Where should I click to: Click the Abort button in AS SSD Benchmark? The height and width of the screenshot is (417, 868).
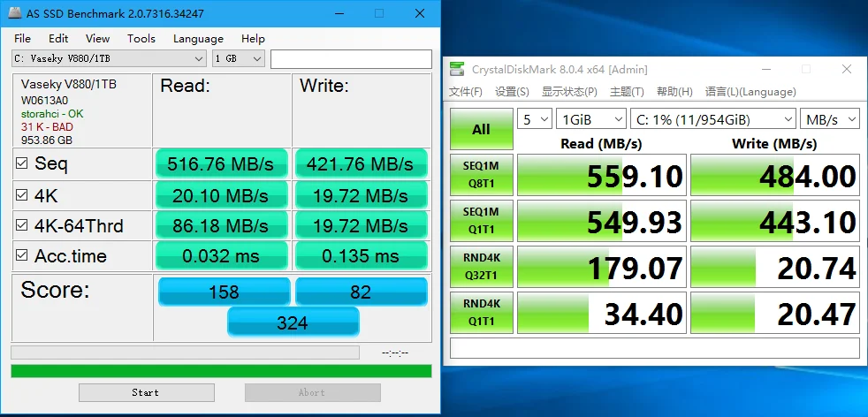[x=312, y=392]
